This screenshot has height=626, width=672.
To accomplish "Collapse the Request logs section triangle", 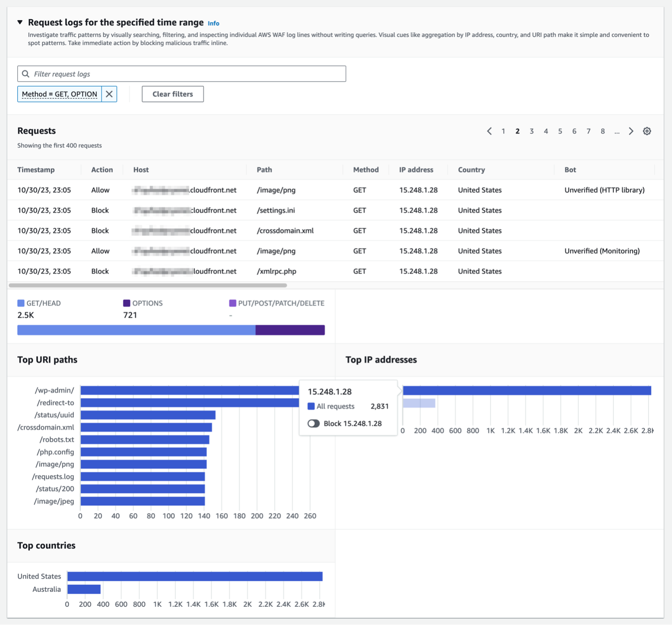I will (x=20, y=22).
